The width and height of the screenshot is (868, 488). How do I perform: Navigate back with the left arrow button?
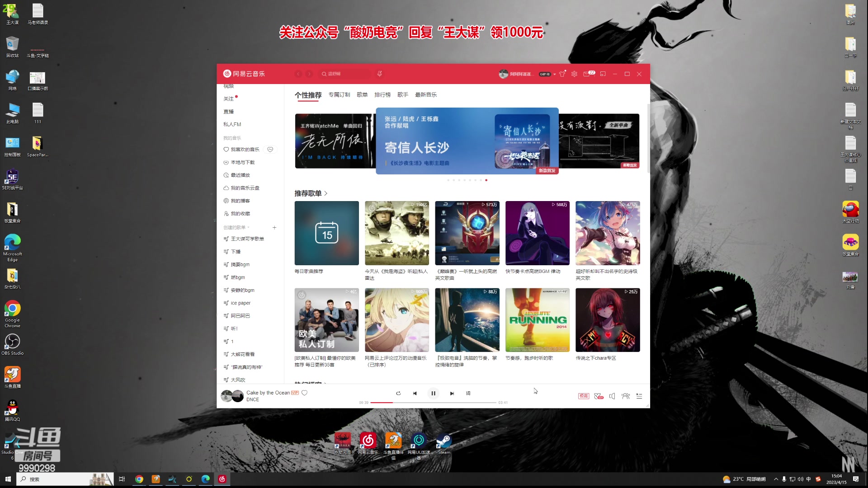click(298, 74)
